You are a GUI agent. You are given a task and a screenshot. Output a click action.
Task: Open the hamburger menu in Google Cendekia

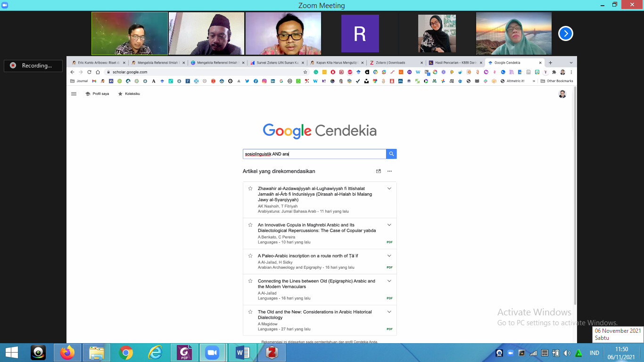tap(74, 94)
